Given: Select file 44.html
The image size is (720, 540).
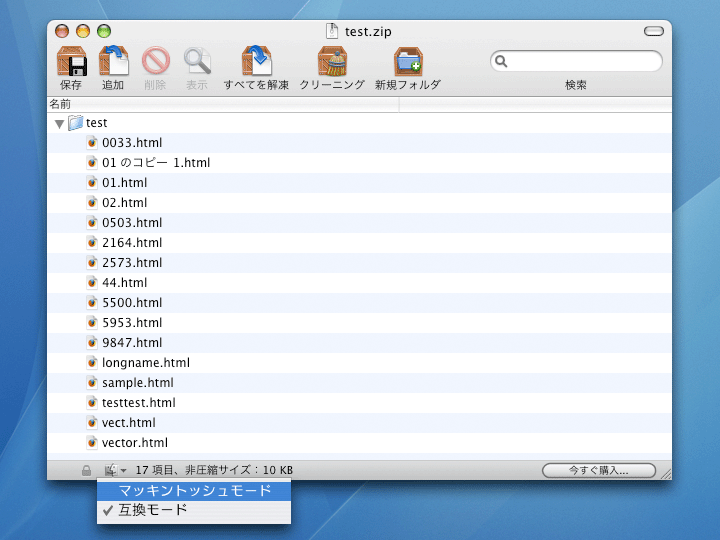Looking at the screenshot, I should (359, 283).
